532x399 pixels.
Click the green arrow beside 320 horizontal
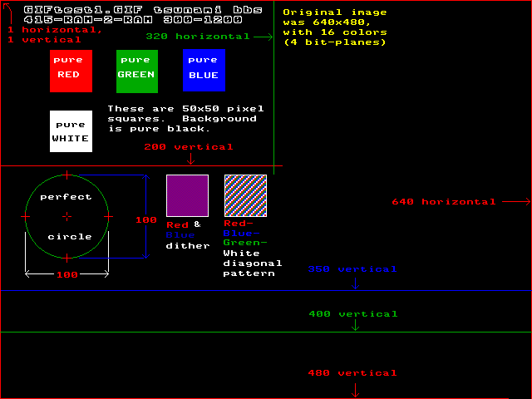click(263, 37)
